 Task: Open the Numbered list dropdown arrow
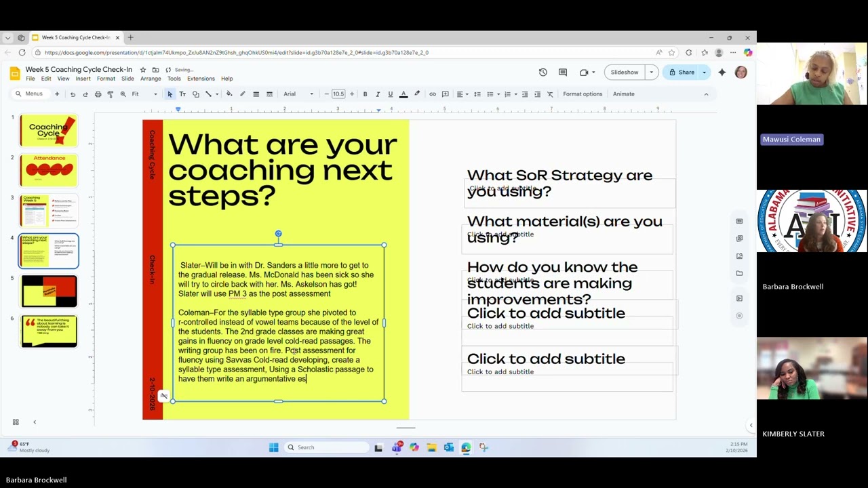515,94
